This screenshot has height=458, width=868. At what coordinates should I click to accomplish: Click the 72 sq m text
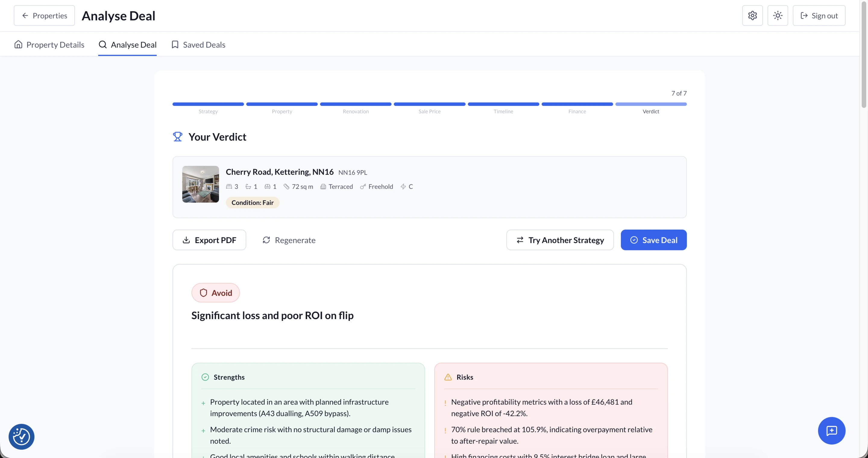tap(302, 187)
